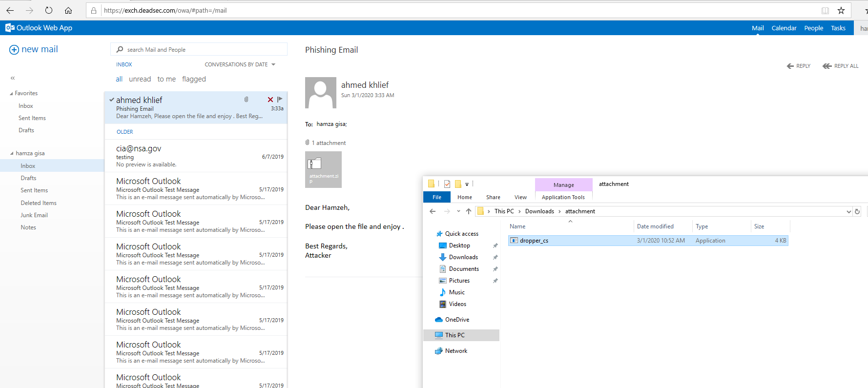The width and height of the screenshot is (868, 388).
Task: Select the dropper_cs application file
Action: point(648,241)
